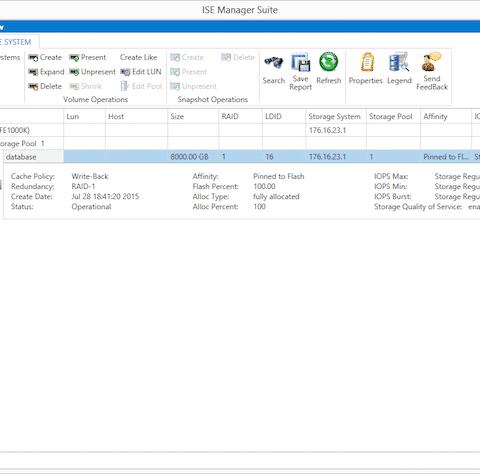Click the Pinned to Flash detail value
Screen dimensions: 480x474
click(279, 176)
